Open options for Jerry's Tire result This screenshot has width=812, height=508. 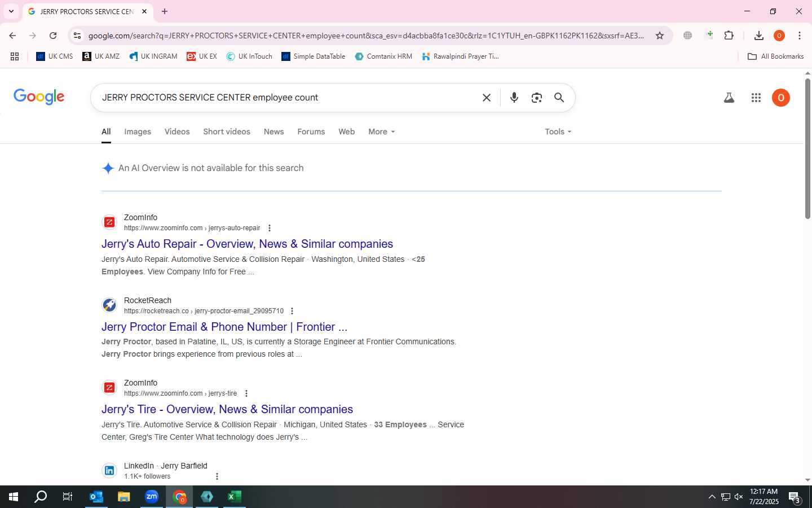246,393
